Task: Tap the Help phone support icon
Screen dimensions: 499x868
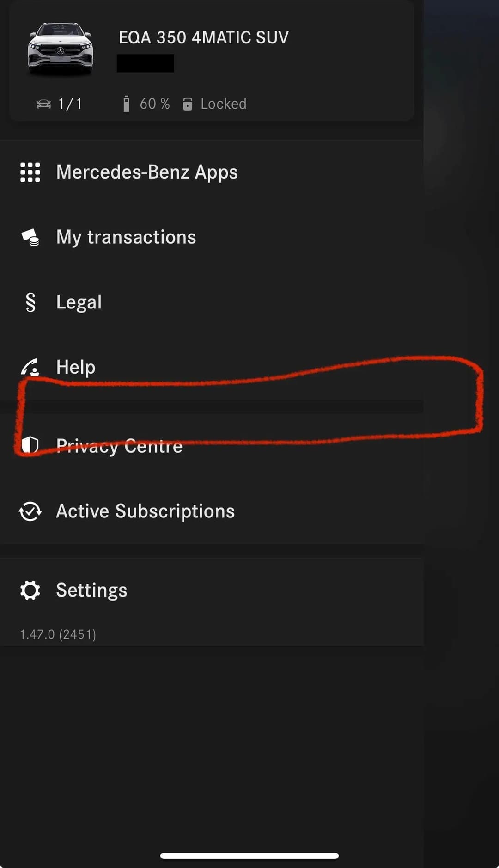Action: 30,367
